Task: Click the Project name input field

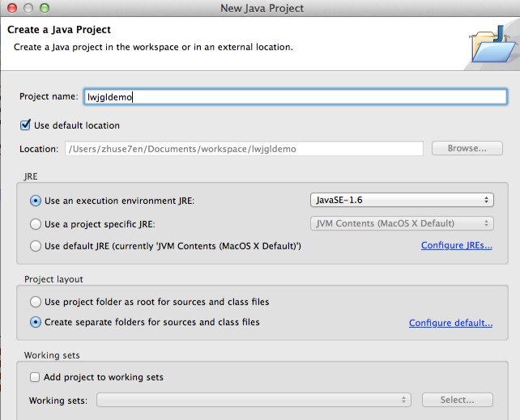Action: (x=295, y=97)
